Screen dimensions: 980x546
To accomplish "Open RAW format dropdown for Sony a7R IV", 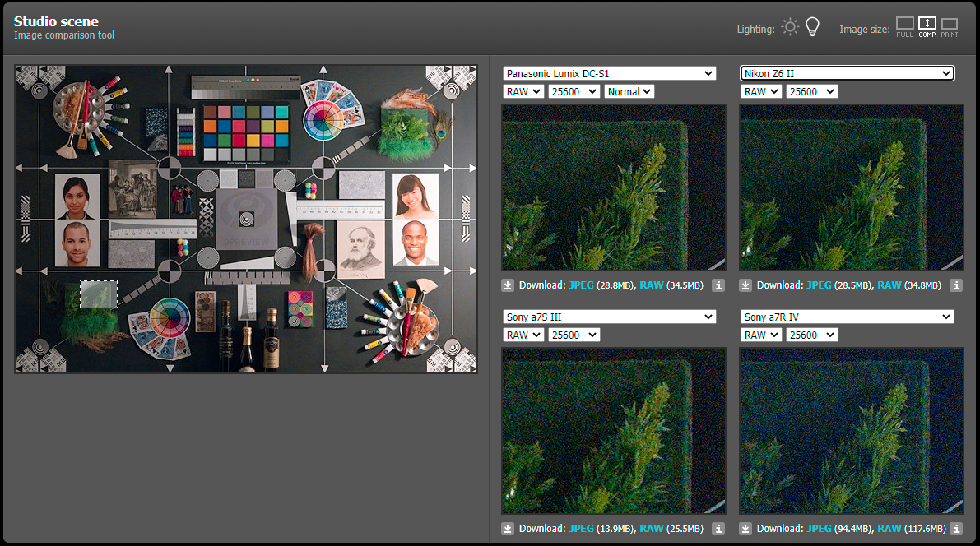I will 760,335.
